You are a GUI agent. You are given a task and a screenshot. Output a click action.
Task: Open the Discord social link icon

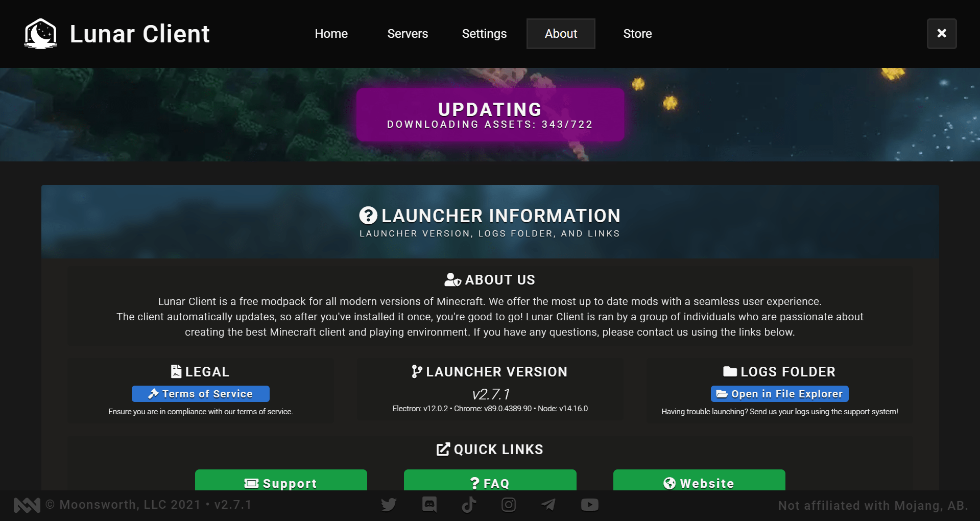coord(429,505)
